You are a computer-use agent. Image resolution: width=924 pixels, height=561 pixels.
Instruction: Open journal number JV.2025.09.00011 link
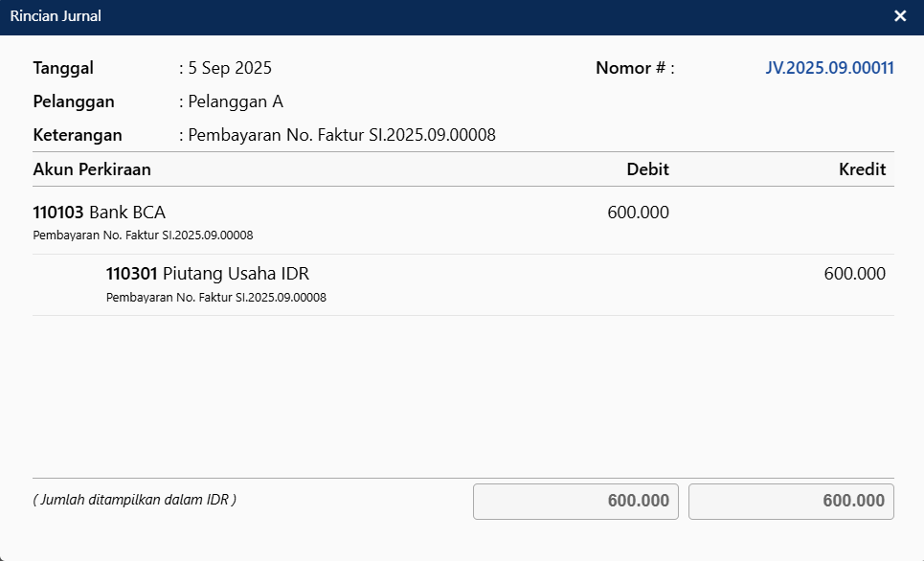[829, 68]
